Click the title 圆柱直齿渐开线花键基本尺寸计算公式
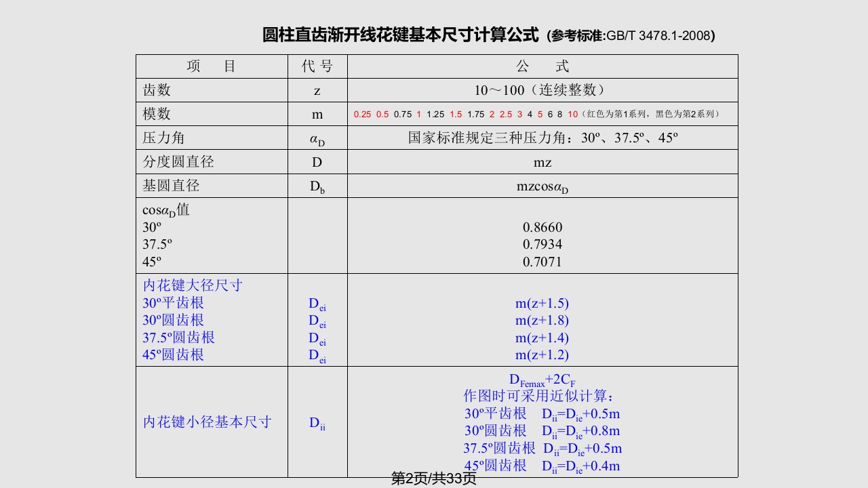868x488 pixels. point(401,35)
